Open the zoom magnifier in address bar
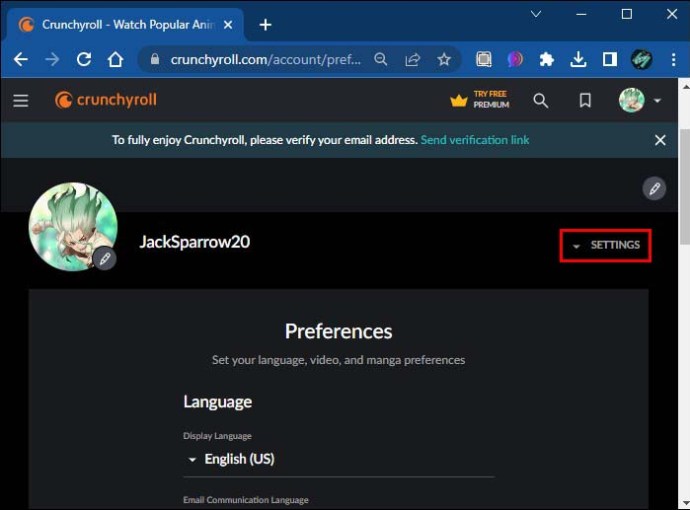Viewport: 690px width, 510px height. tap(381, 59)
